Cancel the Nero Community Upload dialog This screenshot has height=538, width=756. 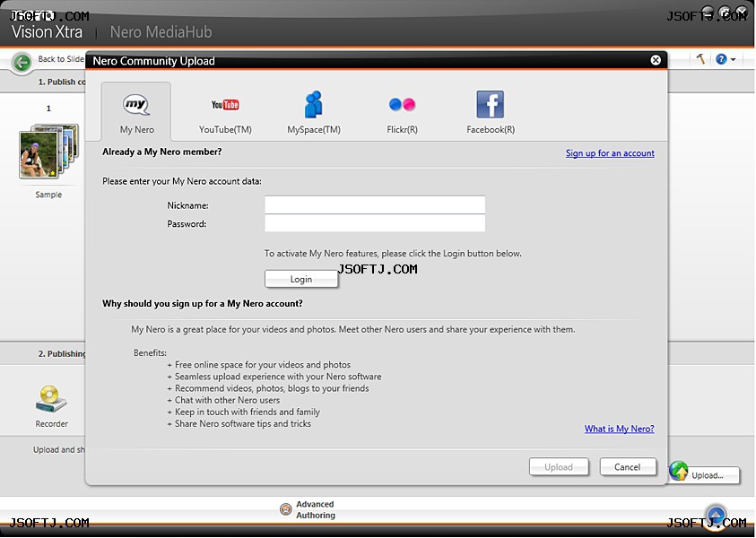tap(627, 466)
